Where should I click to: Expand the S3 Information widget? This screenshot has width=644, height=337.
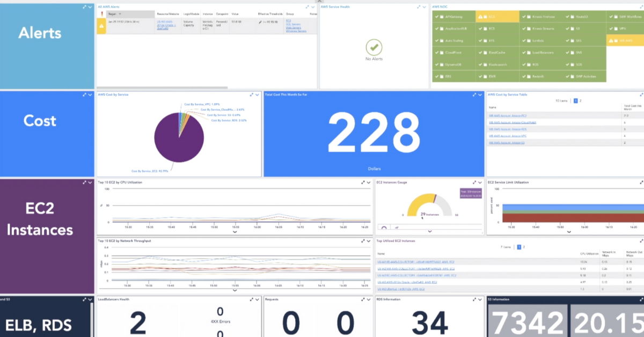point(642,299)
